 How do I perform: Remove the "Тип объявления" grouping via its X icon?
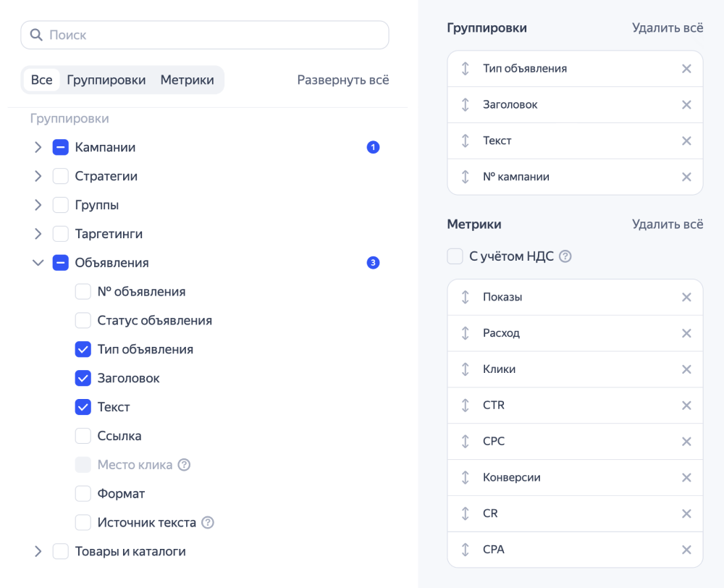[686, 68]
